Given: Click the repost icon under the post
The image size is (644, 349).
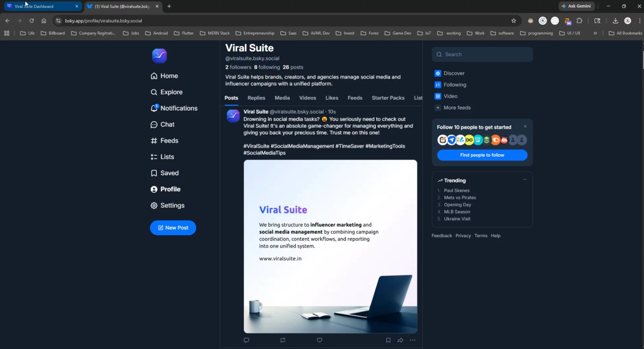Looking at the screenshot, I should pos(283,340).
